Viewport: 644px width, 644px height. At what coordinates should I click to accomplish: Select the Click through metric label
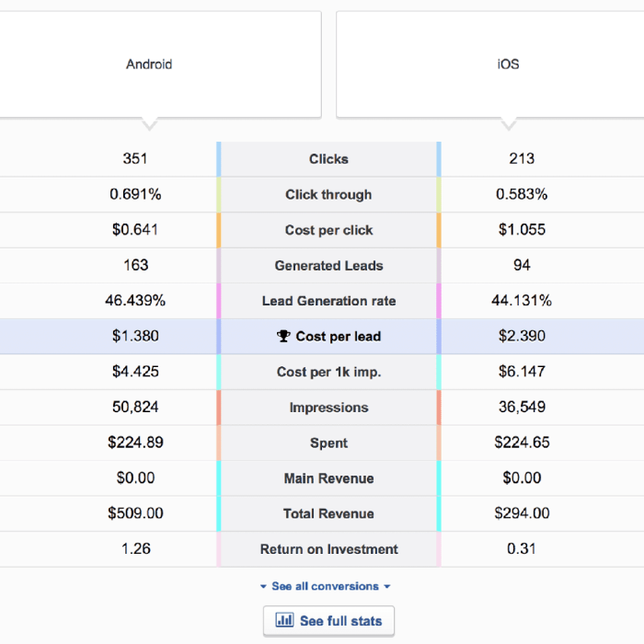pyautogui.click(x=328, y=195)
